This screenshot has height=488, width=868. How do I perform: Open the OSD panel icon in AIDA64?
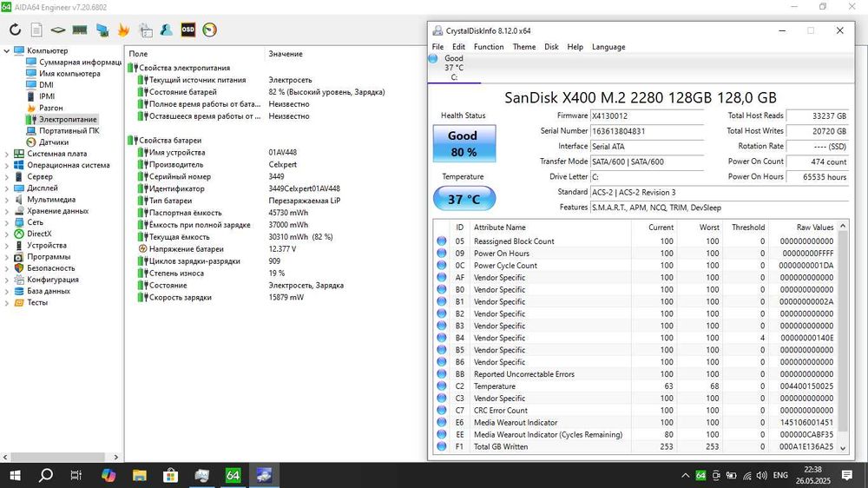tap(188, 30)
